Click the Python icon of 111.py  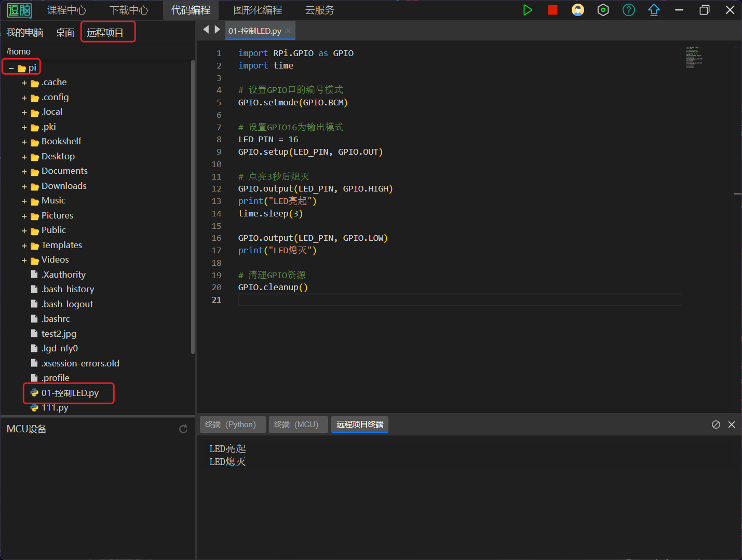(x=34, y=408)
